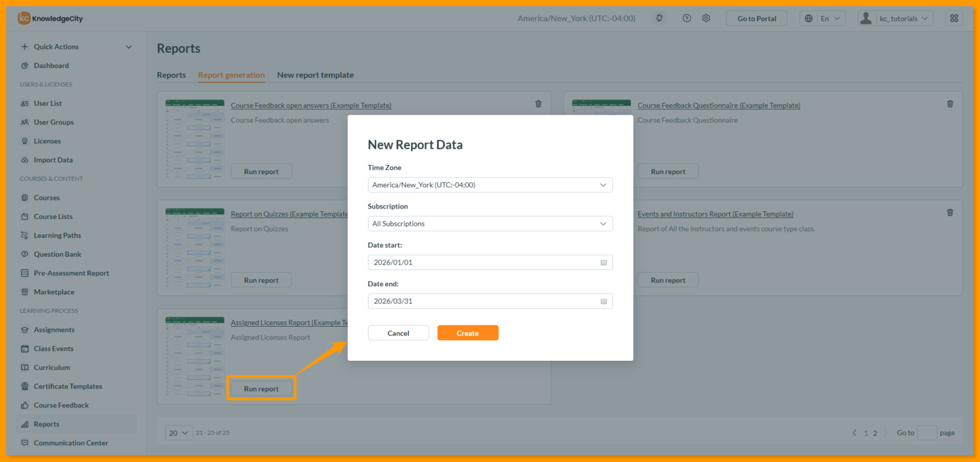Open the apps grid icon

[x=954, y=18]
